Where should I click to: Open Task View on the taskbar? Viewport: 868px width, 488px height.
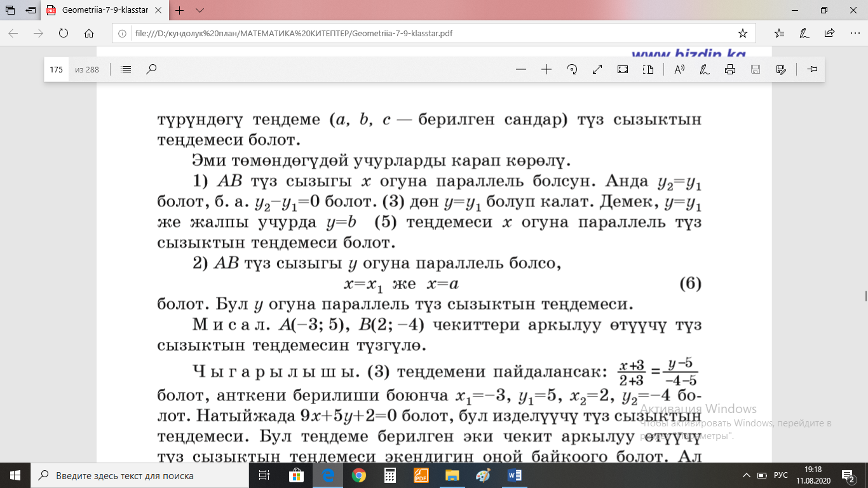265,475
